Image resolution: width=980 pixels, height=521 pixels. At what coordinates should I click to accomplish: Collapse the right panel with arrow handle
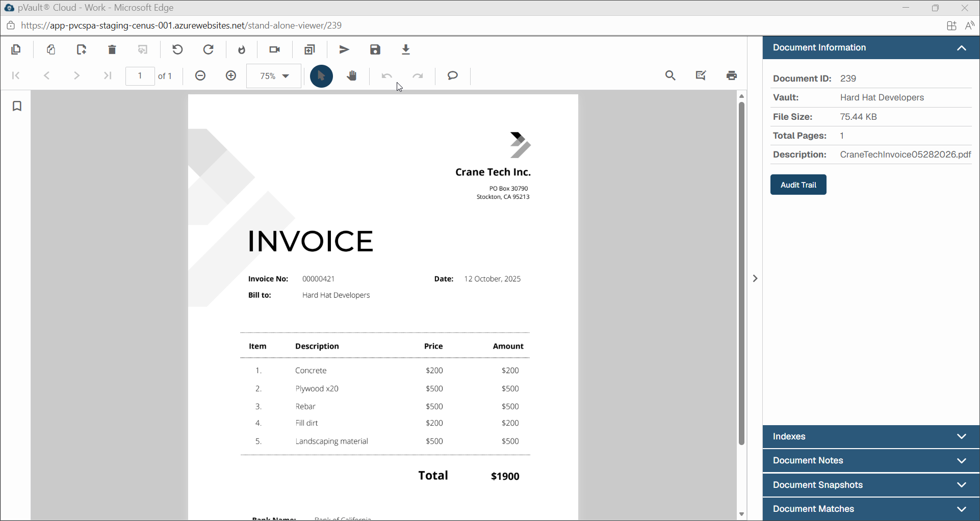tap(755, 278)
